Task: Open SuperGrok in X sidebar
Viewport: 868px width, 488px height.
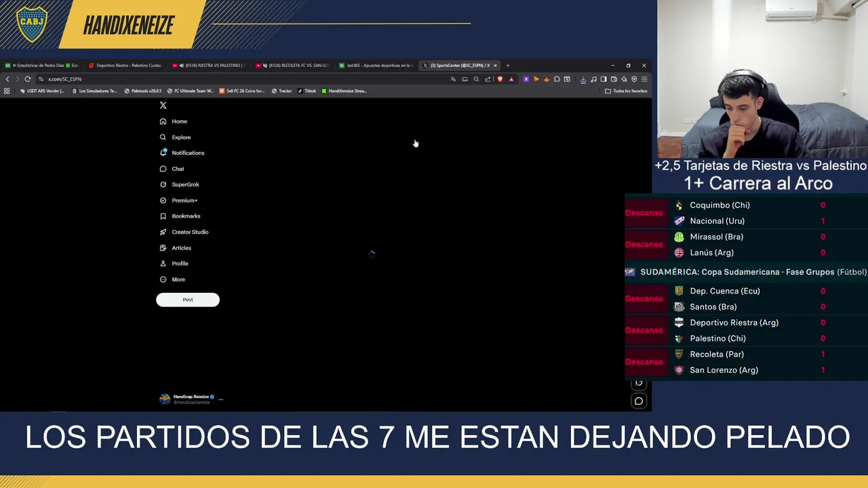Action: click(x=179, y=184)
